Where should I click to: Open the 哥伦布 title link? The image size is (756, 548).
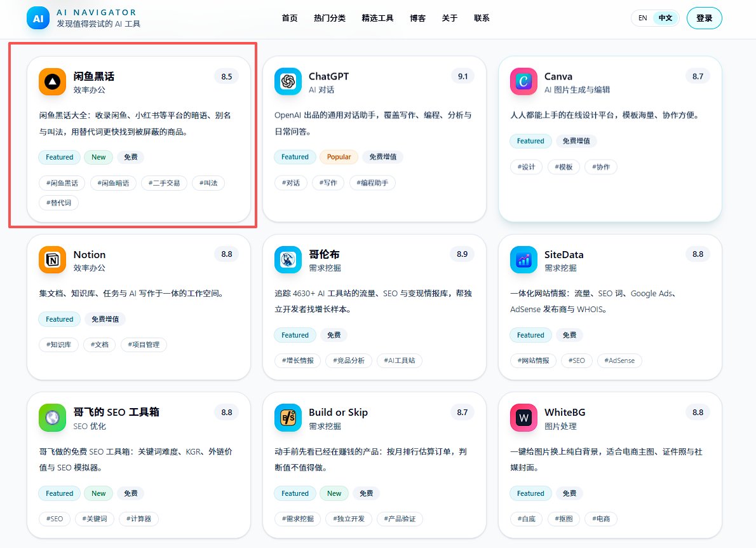pyautogui.click(x=324, y=254)
